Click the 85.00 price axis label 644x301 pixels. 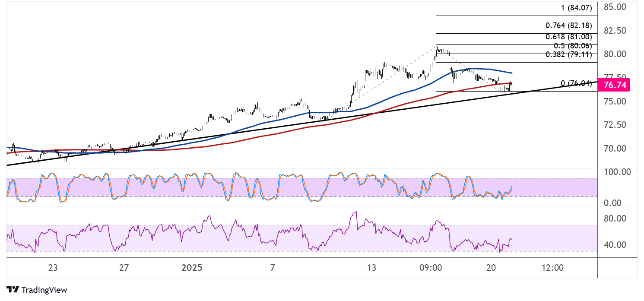tap(615, 7)
